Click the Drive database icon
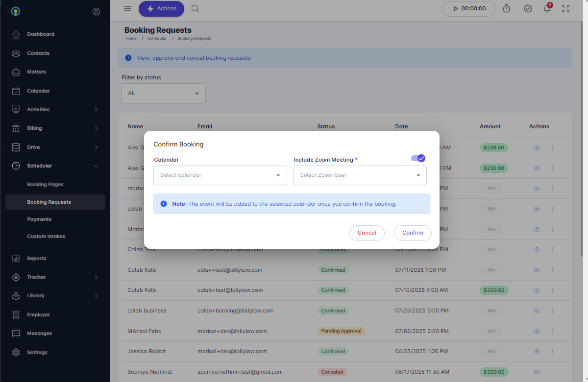Screen dimensions: 588x382 (16, 147)
